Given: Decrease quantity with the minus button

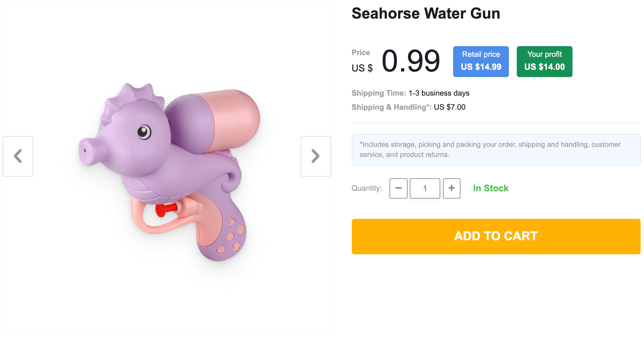Looking at the screenshot, I should click(398, 188).
